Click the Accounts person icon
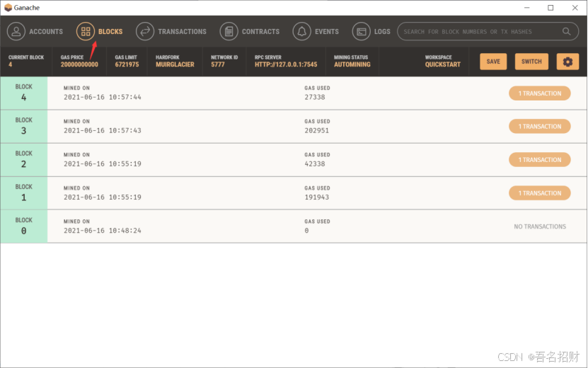Viewport: 588px width, 368px height. pyautogui.click(x=16, y=31)
